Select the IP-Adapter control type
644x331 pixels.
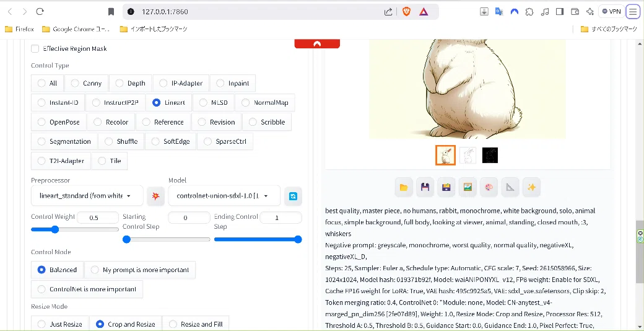coord(181,83)
